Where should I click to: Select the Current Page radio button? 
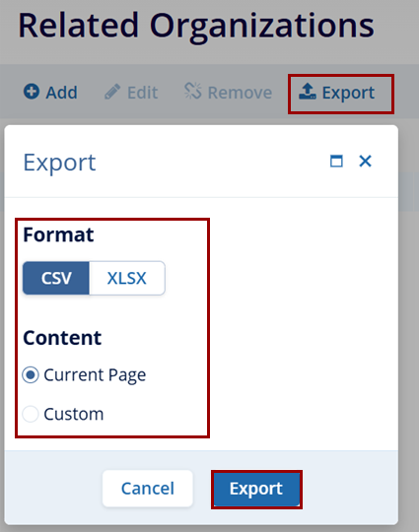pos(31,375)
